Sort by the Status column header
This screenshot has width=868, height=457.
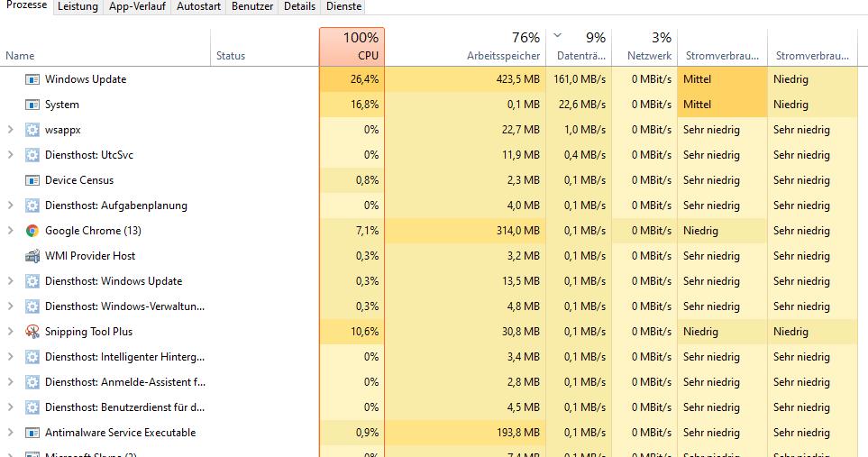tap(265, 47)
